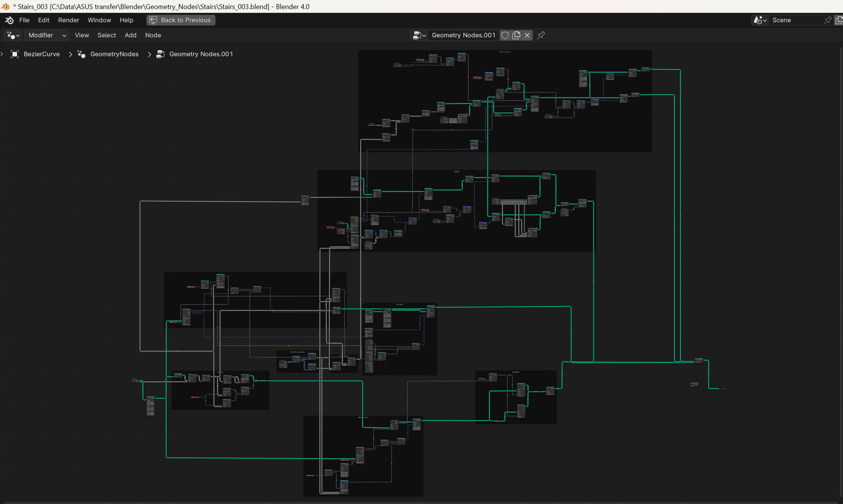The image size is (843, 504).
Task: Click the Back to Previous button
Action: (x=181, y=20)
